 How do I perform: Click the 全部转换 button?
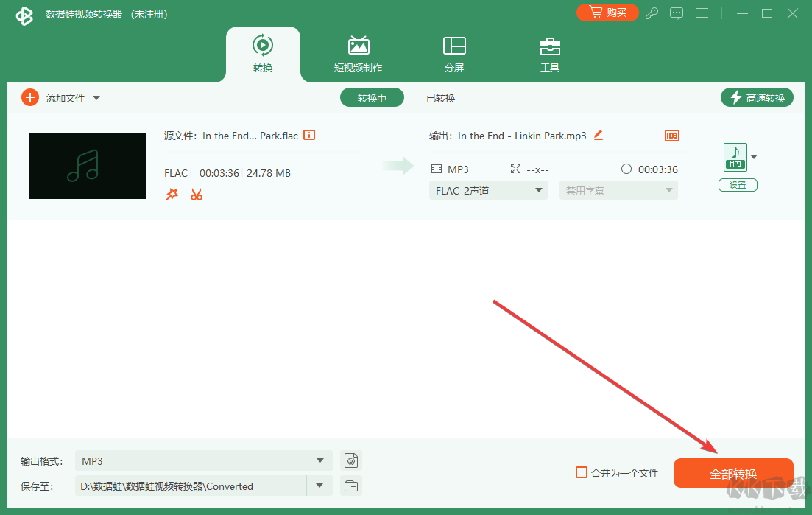tap(733, 473)
